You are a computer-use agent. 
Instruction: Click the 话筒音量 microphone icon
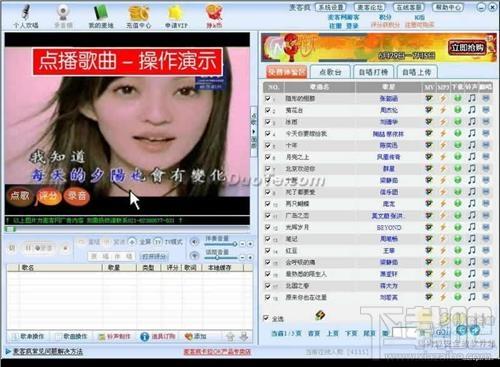194,256
